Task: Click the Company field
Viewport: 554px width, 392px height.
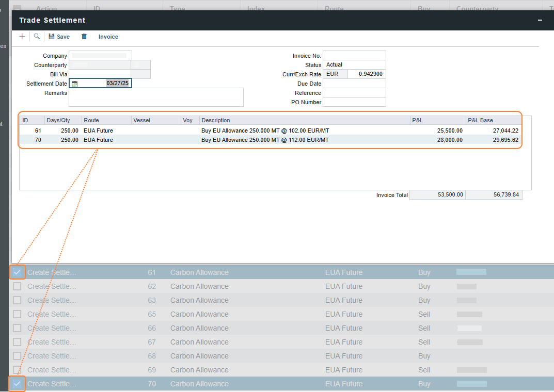Action: click(100, 56)
